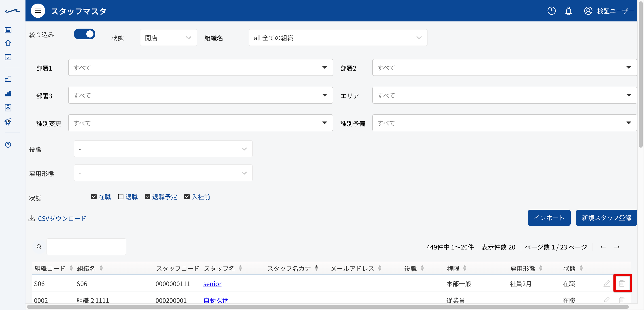Click the horizontal table scrollbar

click(328, 307)
